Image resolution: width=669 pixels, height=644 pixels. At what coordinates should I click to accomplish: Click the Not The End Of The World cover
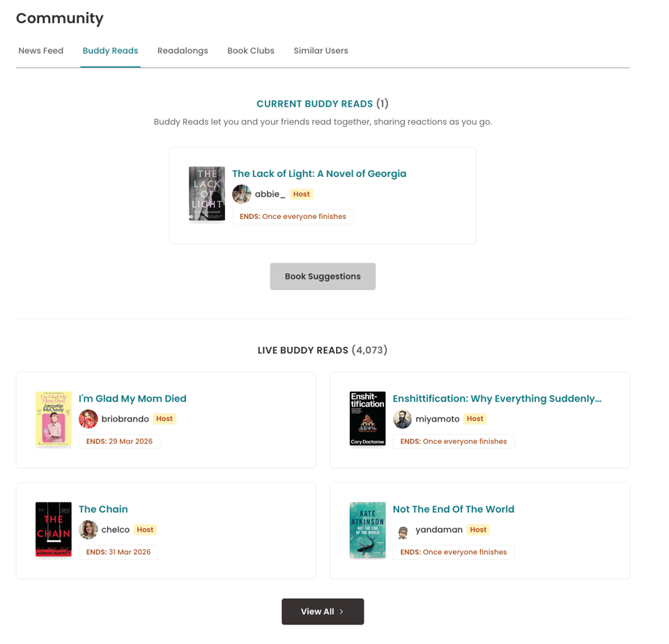pyautogui.click(x=367, y=530)
